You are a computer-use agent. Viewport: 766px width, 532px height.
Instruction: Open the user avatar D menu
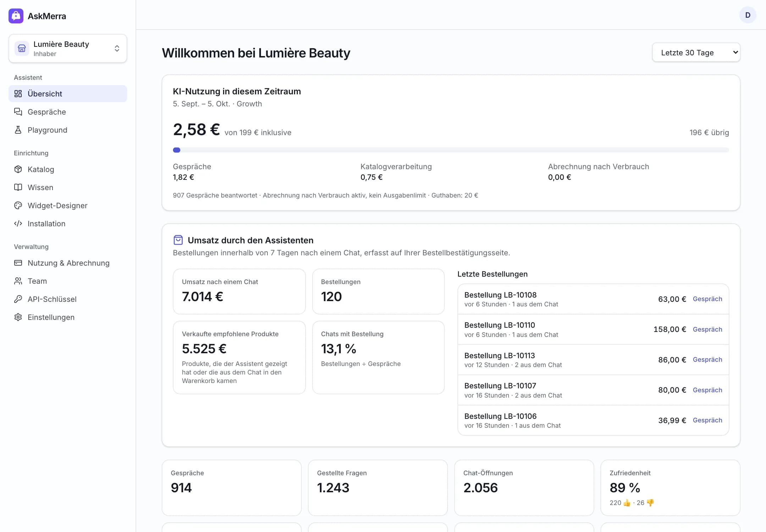pyautogui.click(x=748, y=15)
